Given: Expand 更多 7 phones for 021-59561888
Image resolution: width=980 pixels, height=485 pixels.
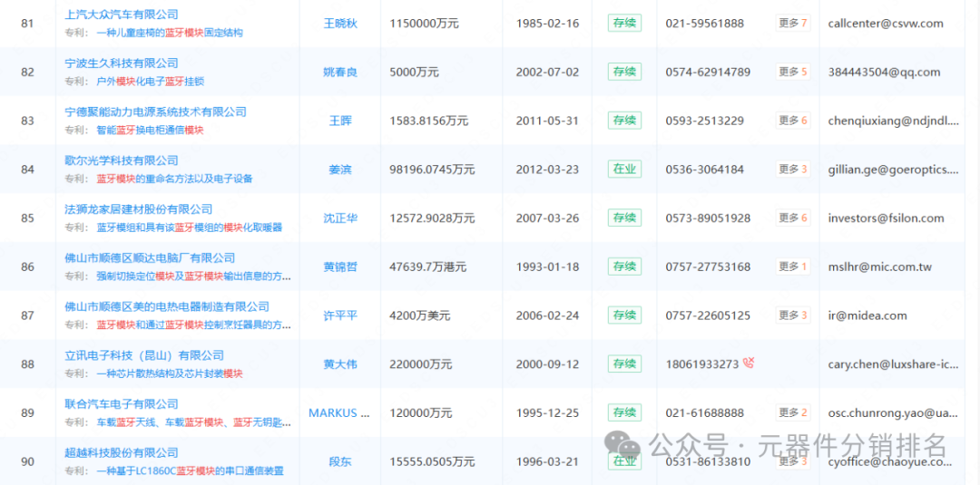Looking at the screenshot, I should (x=793, y=24).
